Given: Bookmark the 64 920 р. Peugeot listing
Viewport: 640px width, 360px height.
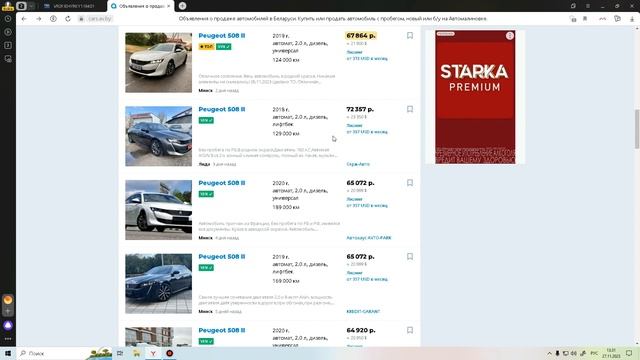Looking at the screenshot, I should click(x=410, y=330).
